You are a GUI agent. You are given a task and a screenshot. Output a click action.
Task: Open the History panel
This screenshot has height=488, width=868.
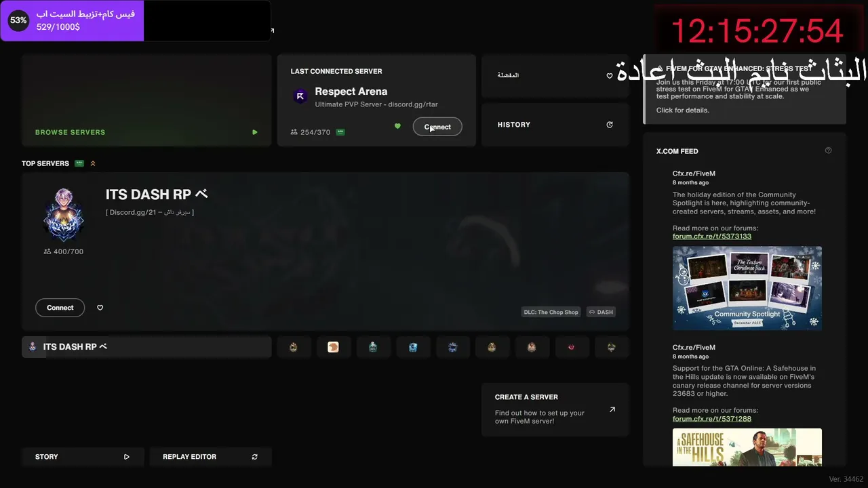[555, 125]
